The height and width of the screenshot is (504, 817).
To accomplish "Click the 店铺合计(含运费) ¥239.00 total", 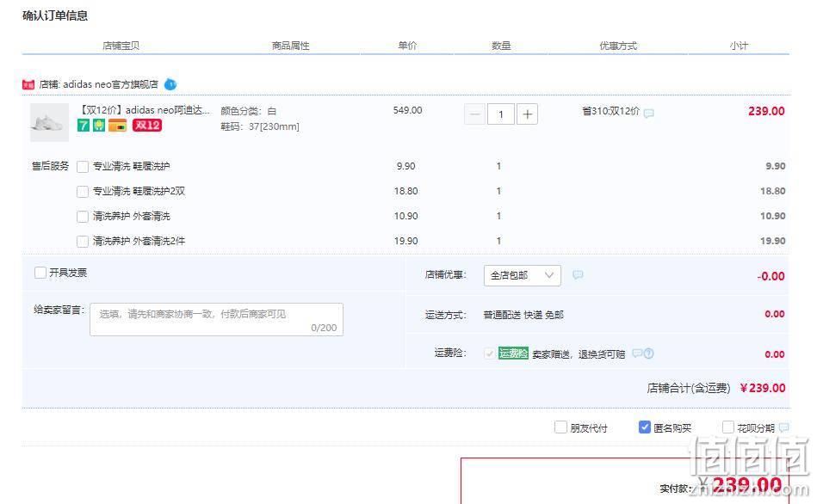I will click(716, 388).
